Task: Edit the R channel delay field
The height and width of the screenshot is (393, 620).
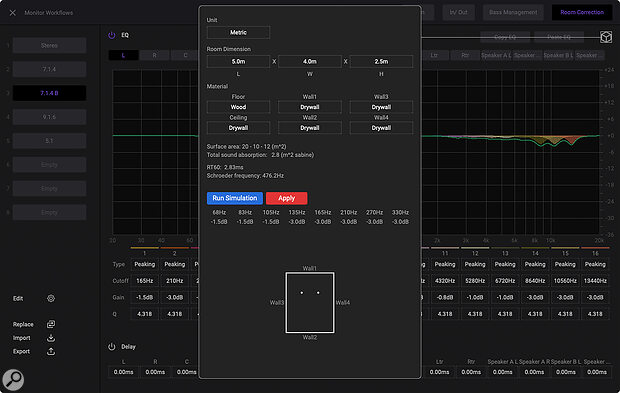Action: tap(155, 372)
